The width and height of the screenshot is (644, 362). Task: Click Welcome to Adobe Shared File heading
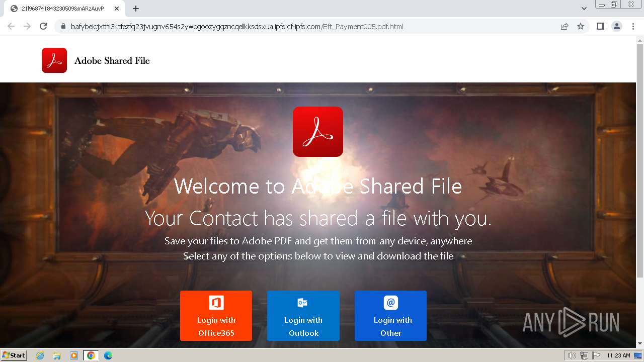tap(318, 186)
